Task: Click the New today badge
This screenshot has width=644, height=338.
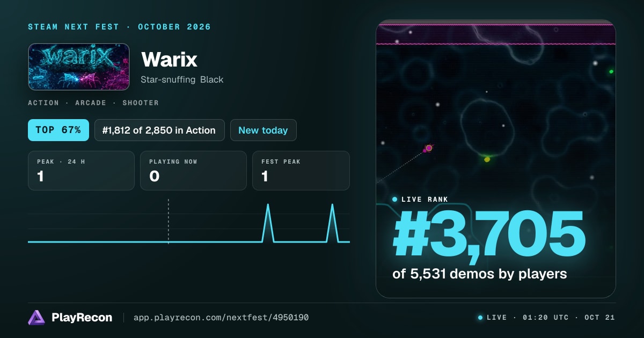Action: (263, 130)
